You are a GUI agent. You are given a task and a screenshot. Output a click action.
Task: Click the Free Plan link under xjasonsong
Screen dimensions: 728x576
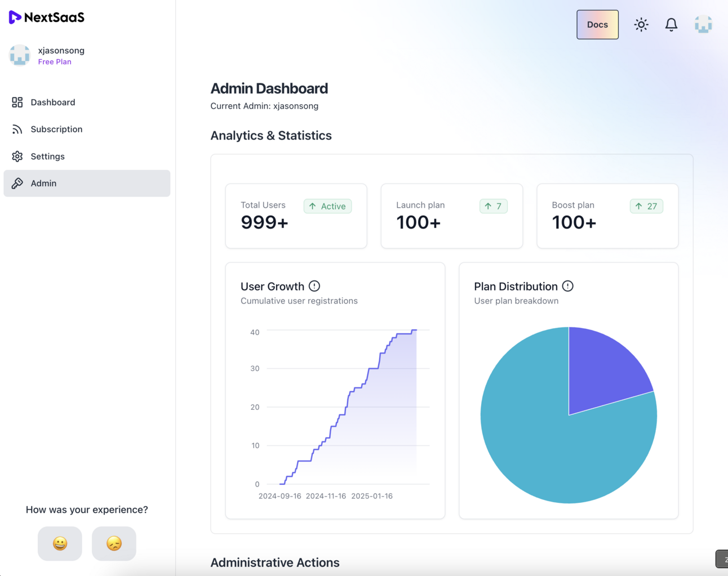coord(55,61)
